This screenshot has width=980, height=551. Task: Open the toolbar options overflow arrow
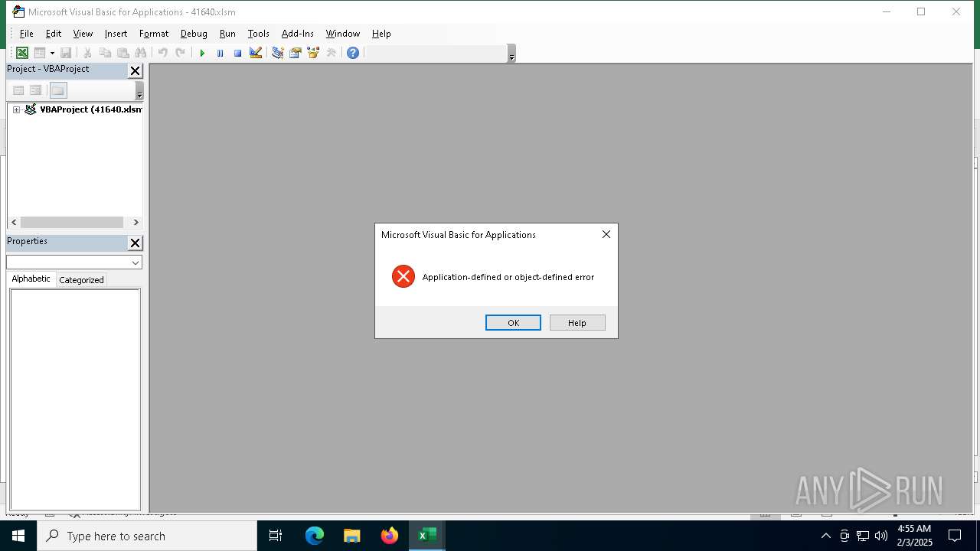click(511, 54)
